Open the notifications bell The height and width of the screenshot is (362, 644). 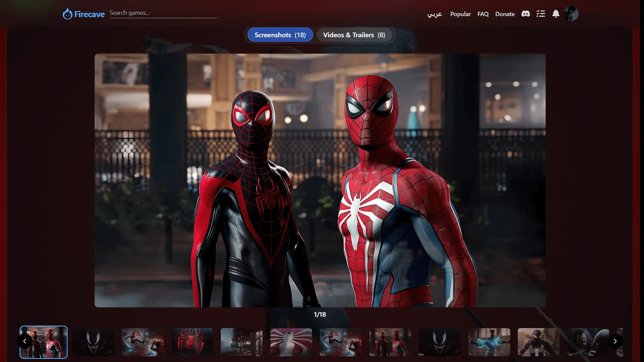pos(556,14)
